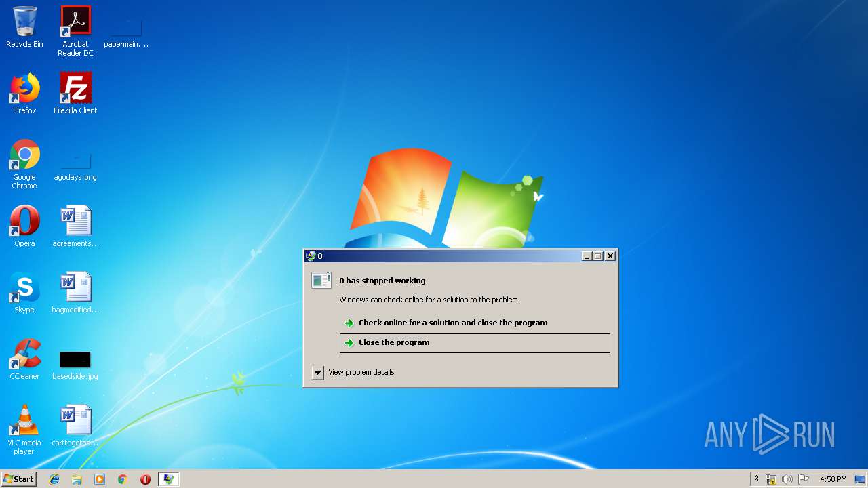
Task: Open Action Center flag icon
Action: click(x=803, y=479)
